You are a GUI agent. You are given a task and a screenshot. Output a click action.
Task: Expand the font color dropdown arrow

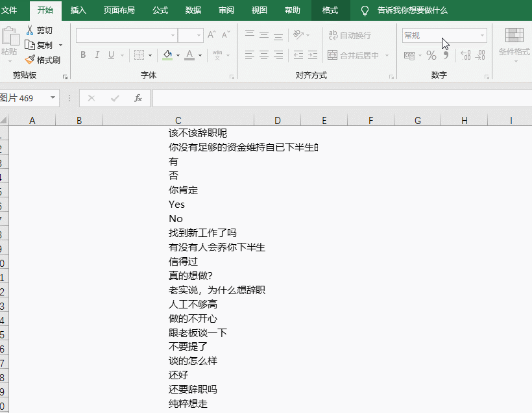click(x=200, y=55)
